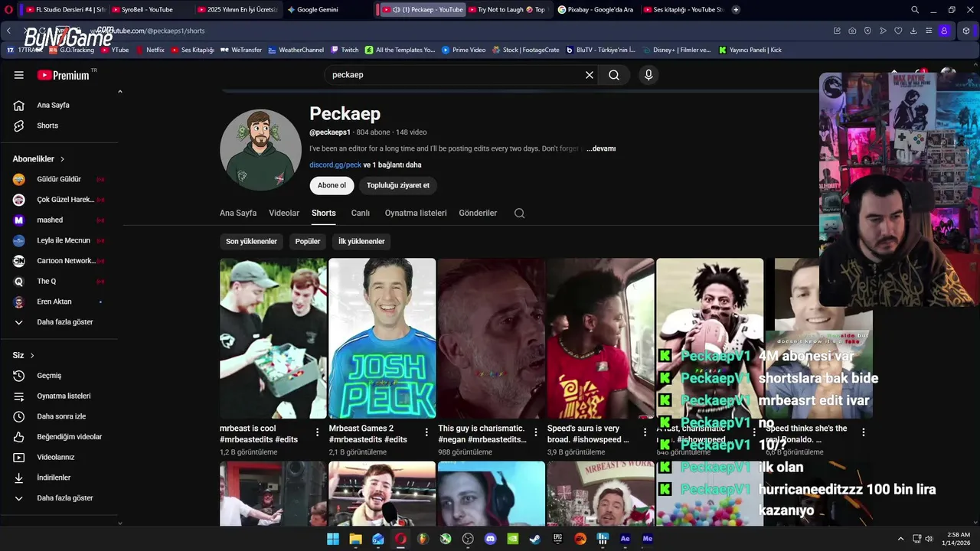Screen dimensions: 980x551
Task: Open options for Mrbeast Games 2 short
Action: [426, 432]
